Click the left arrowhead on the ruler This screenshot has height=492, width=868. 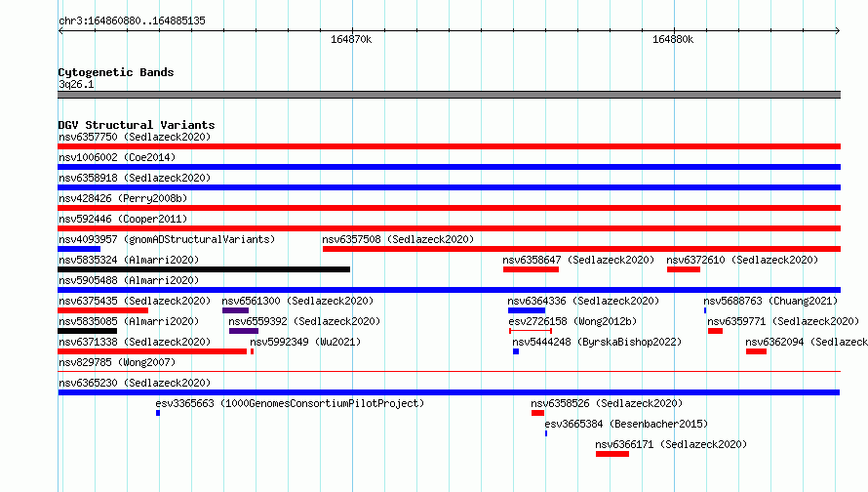(x=60, y=30)
